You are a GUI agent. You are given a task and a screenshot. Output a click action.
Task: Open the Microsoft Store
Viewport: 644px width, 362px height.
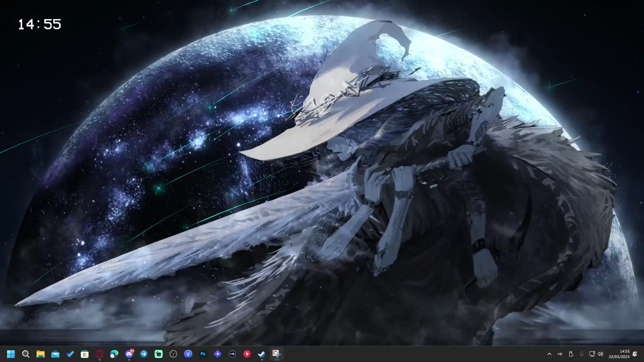click(85, 354)
